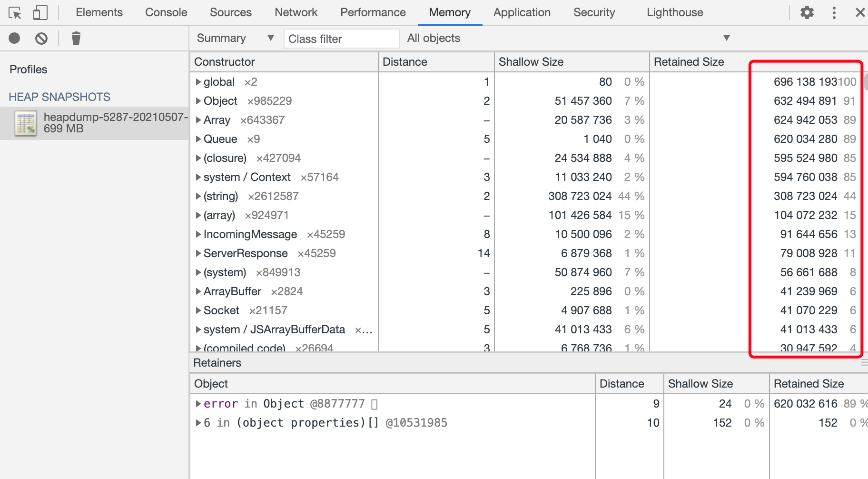Viewport: 868px width, 479px height.
Task: Sort by Constructor column header
Action: pos(284,62)
